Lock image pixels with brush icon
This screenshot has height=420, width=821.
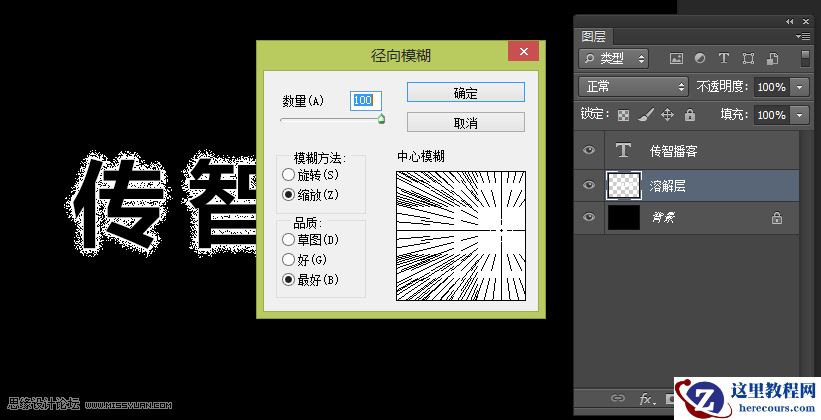click(646, 115)
